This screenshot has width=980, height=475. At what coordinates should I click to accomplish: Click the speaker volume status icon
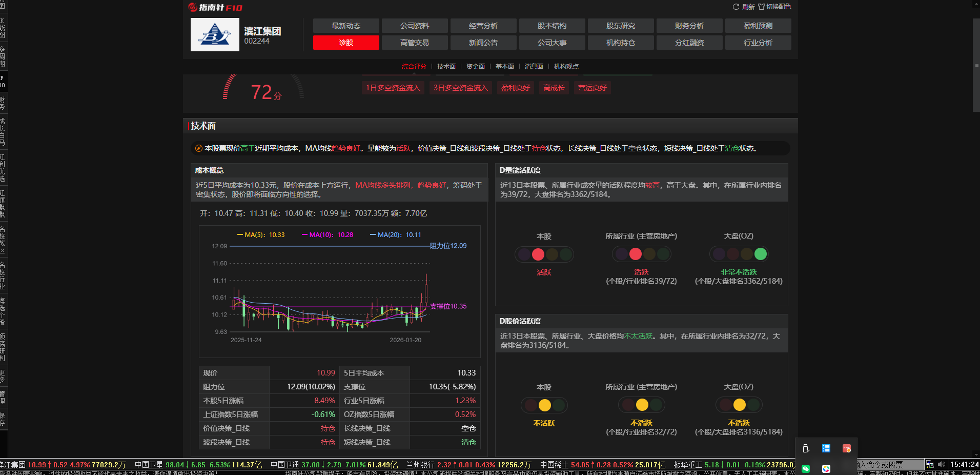[941, 464]
